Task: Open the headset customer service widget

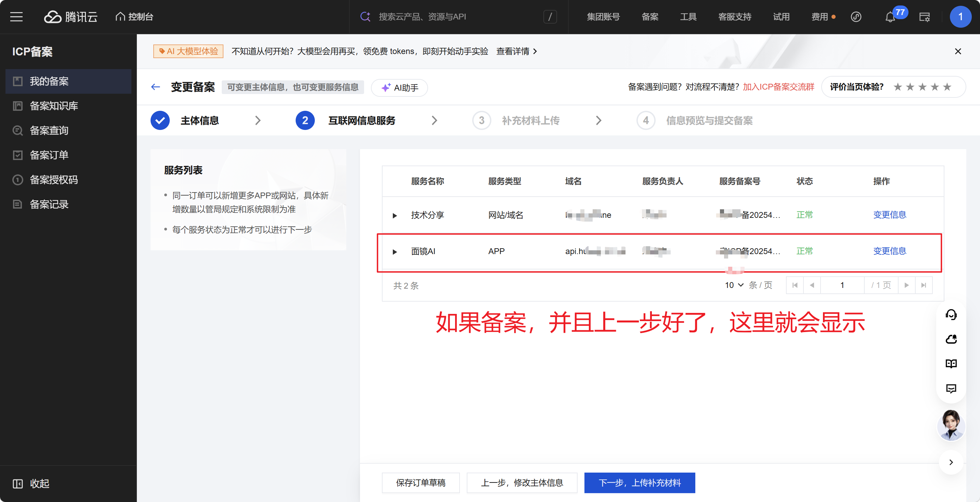Action: pos(951,315)
